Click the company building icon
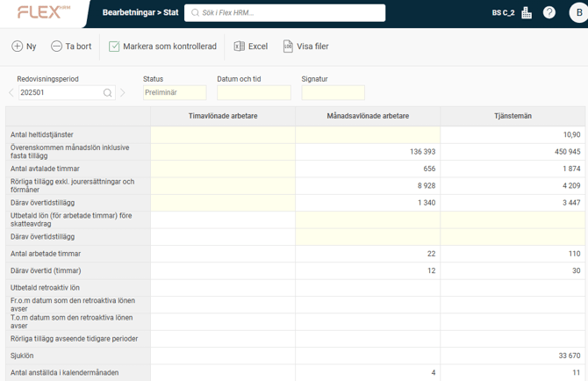The height and width of the screenshot is (381, 588). point(527,13)
